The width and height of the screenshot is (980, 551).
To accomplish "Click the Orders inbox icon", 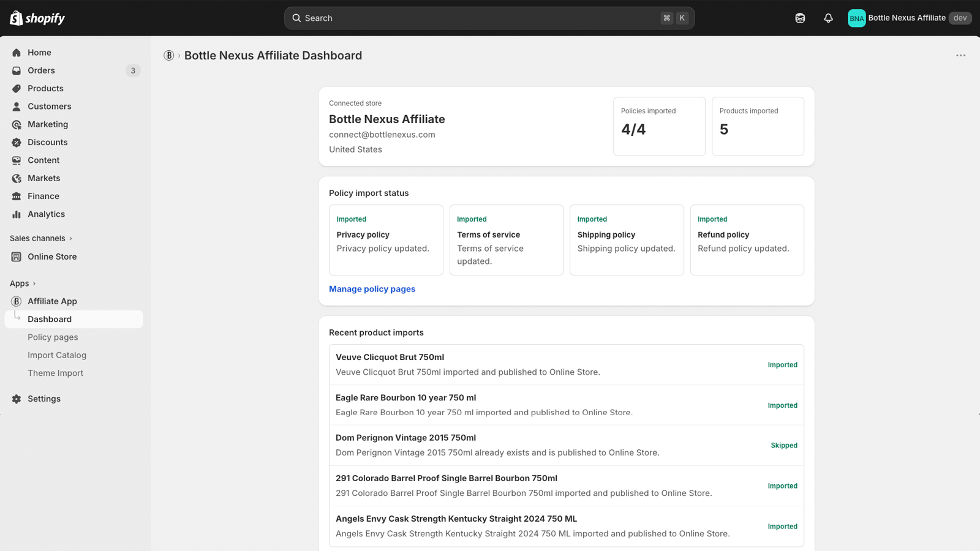I will pos(17,70).
